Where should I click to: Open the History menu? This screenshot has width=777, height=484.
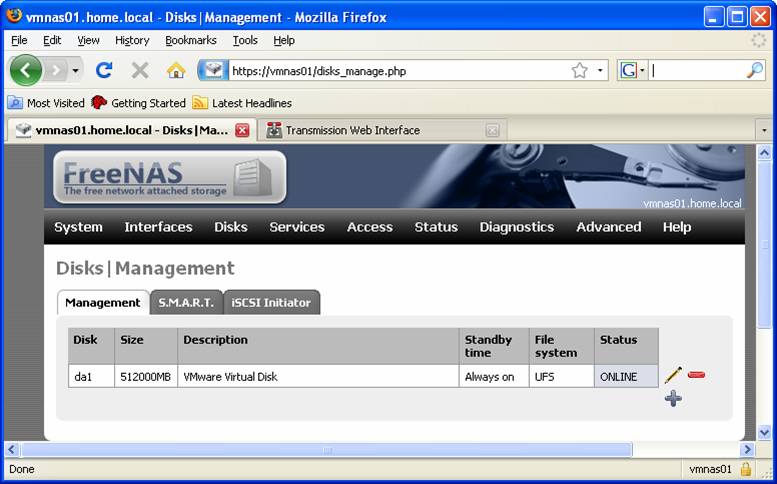coord(132,41)
